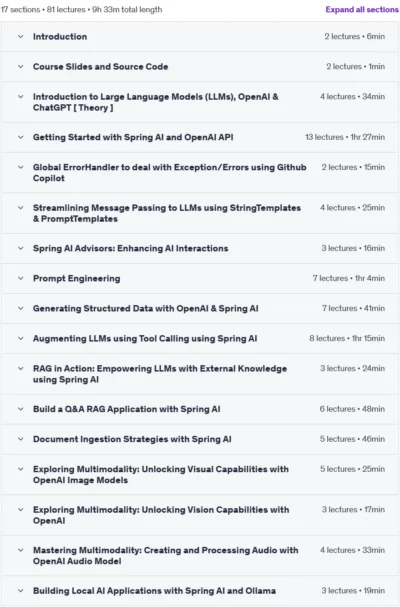
Task: Open chevron for Build a Q&A RAG Application
Action: (x=21, y=409)
